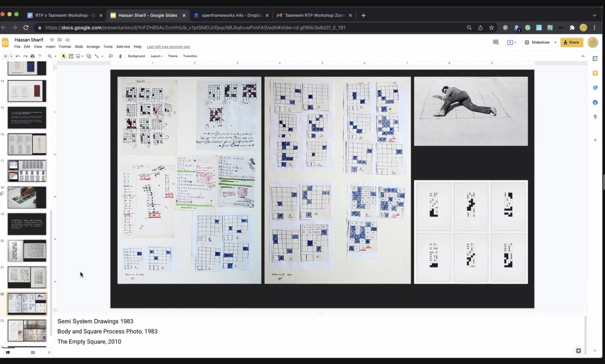605x364 pixels.
Task: Open Google Calendar side panel
Action: pos(595,58)
